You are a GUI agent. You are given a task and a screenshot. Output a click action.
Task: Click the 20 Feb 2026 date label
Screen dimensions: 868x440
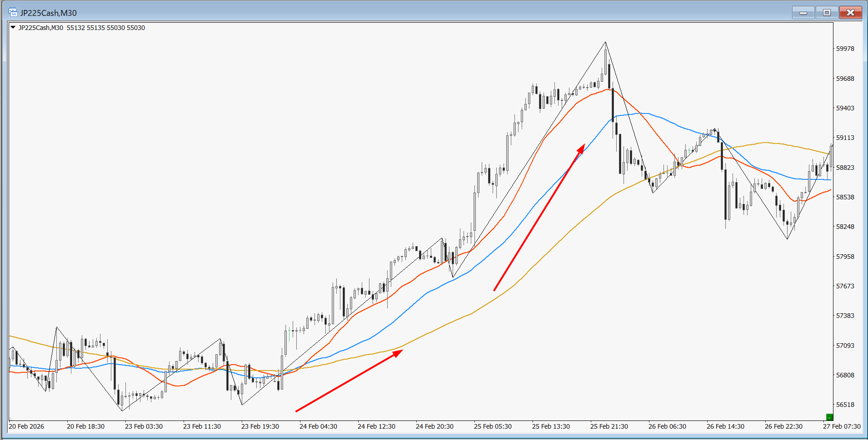[26, 426]
